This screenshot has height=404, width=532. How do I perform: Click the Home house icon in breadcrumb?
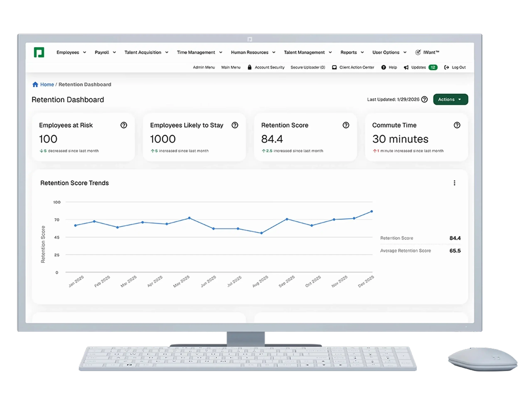click(35, 84)
